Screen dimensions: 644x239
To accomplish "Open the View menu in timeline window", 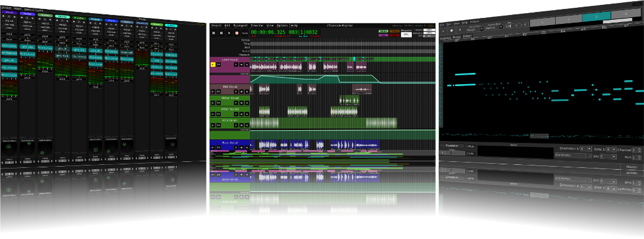I will (x=270, y=26).
